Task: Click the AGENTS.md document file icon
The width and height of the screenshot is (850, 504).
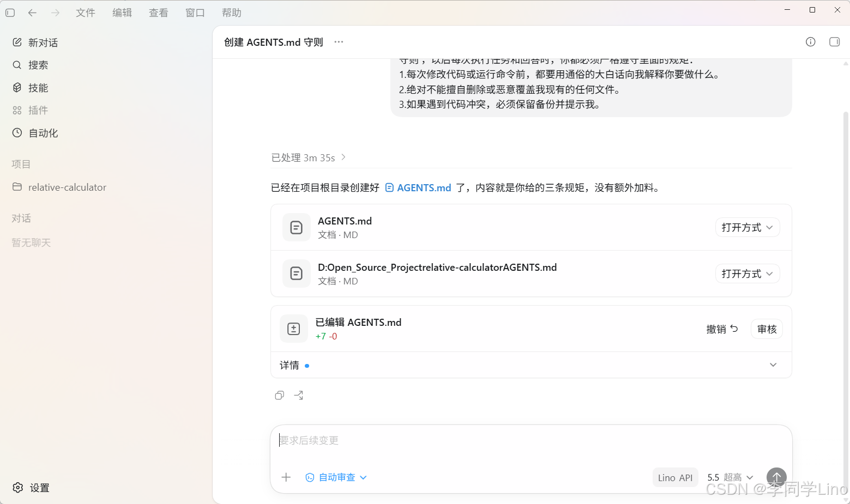Action: [296, 227]
